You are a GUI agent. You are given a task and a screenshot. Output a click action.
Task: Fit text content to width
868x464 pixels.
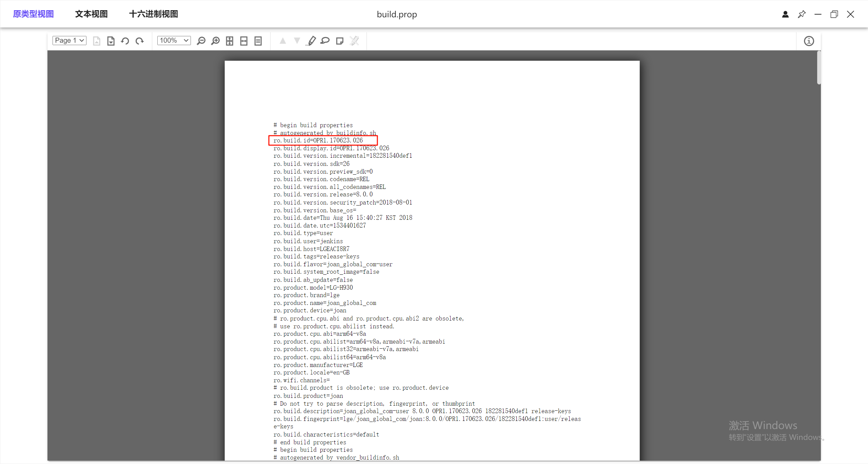[258, 41]
